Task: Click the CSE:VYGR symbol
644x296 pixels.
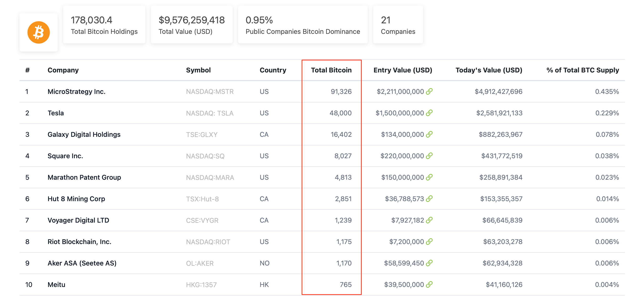Action: pos(202,220)
